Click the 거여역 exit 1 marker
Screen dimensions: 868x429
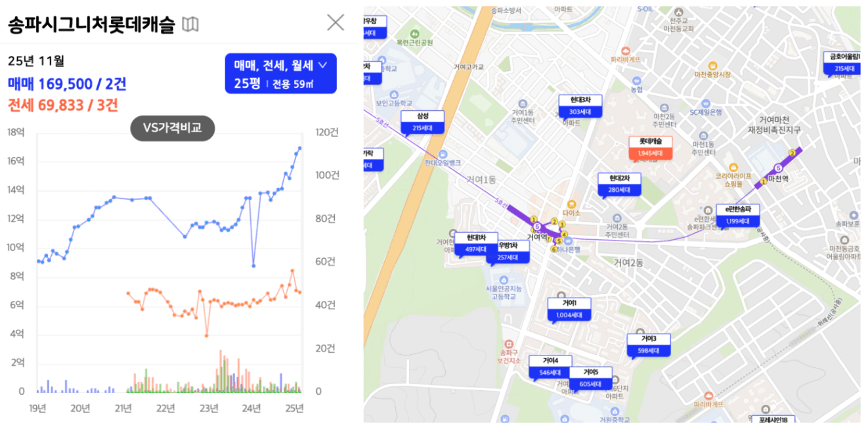[x=534, y=219]
